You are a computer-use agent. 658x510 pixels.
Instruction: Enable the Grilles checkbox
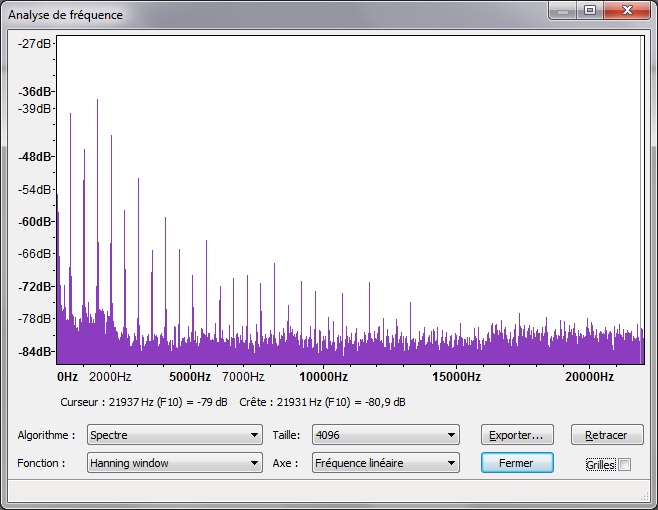[x=625, y=464]
